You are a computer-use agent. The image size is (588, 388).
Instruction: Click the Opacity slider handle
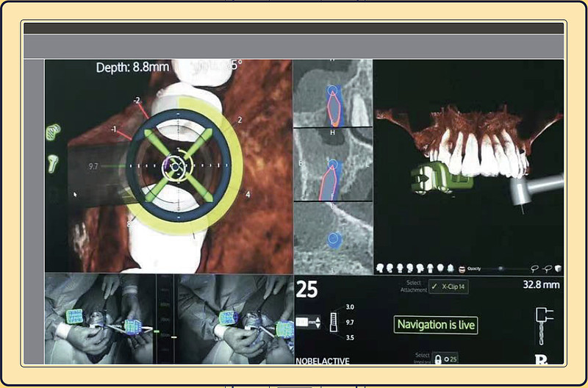501,268
